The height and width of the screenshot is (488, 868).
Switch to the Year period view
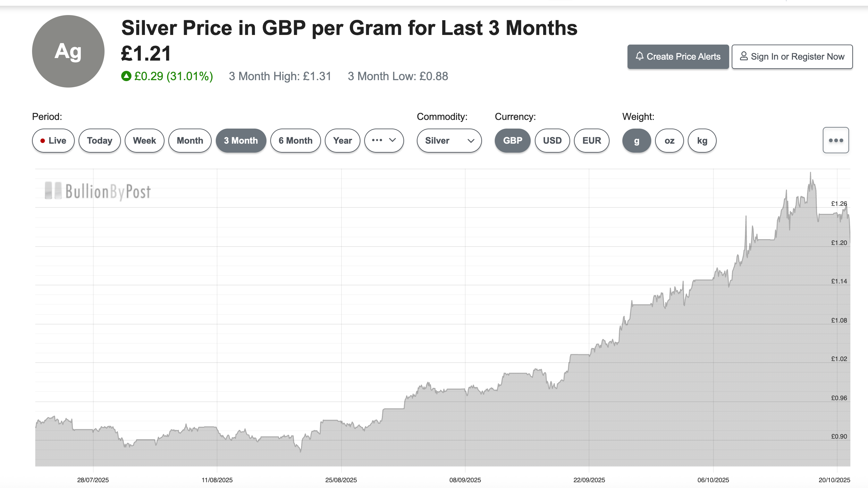point(342,140)
